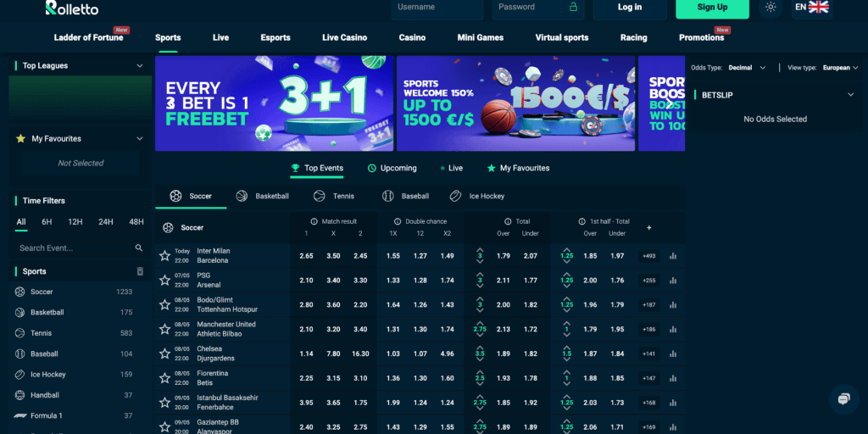
Task: Collapse the BETSLIP panel
Action: pos(851,95)
